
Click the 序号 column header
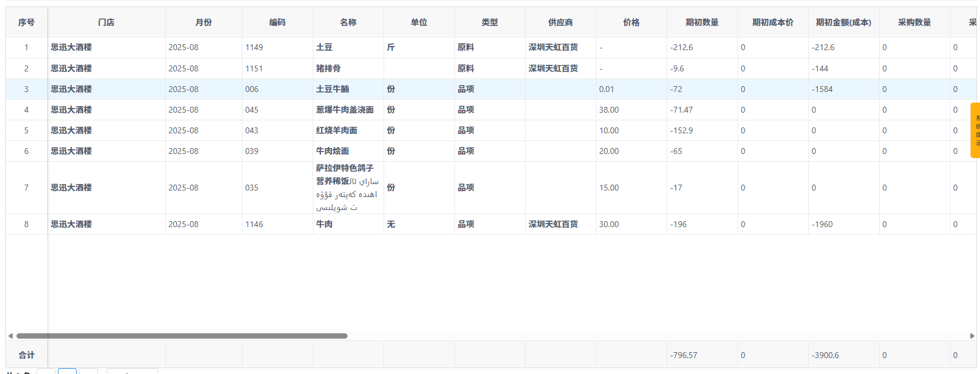coord(27,22)
